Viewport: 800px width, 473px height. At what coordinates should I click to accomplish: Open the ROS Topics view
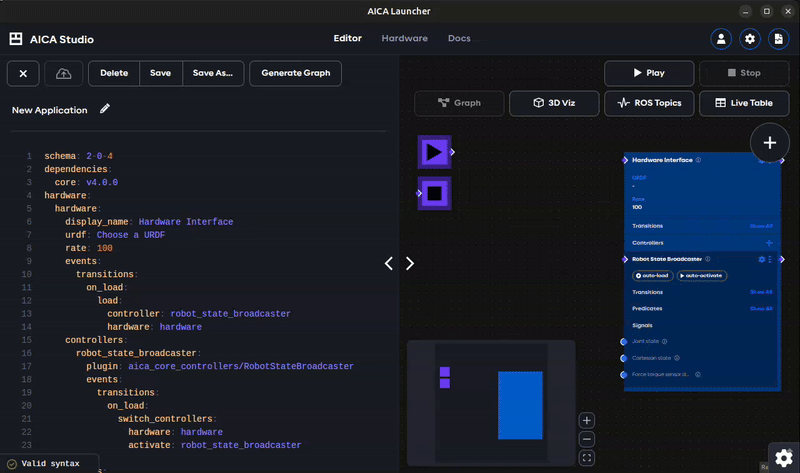click(649, 103)
